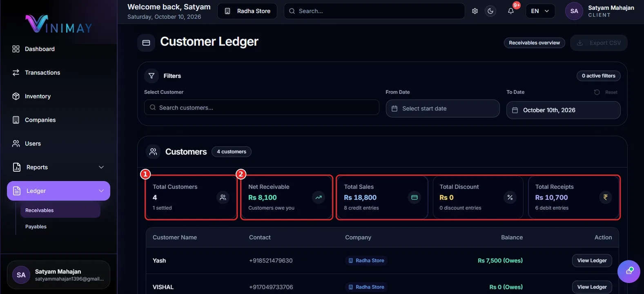Screen dimensions: 644x294
Task: Open notifications bell
Action: [x=511, y=11]
